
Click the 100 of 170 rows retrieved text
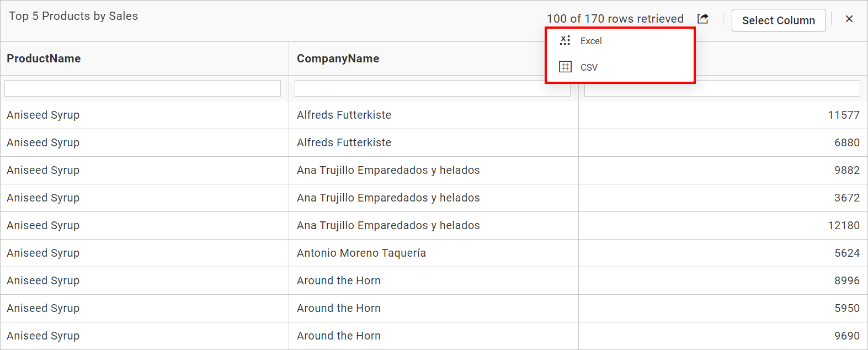click(x=615, y=18)
